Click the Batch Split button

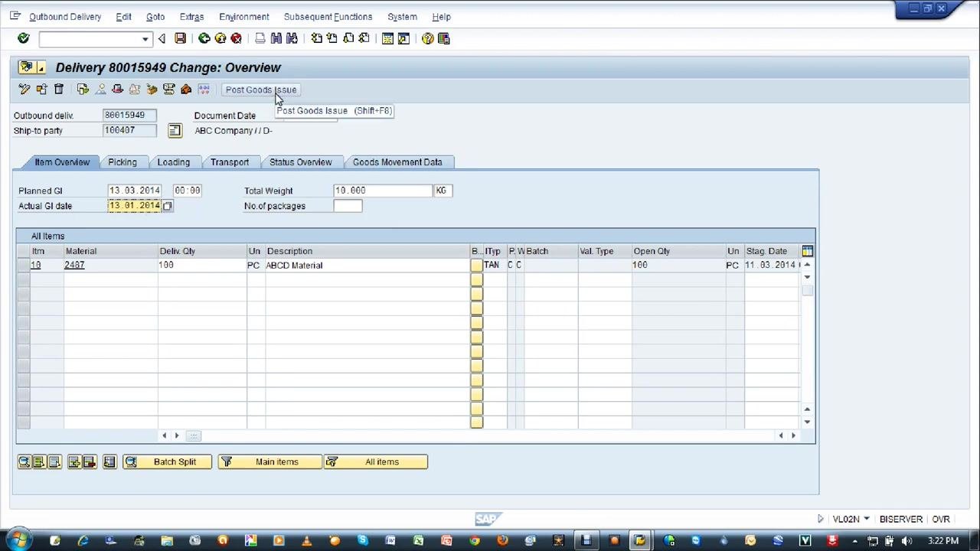(167, 461)
